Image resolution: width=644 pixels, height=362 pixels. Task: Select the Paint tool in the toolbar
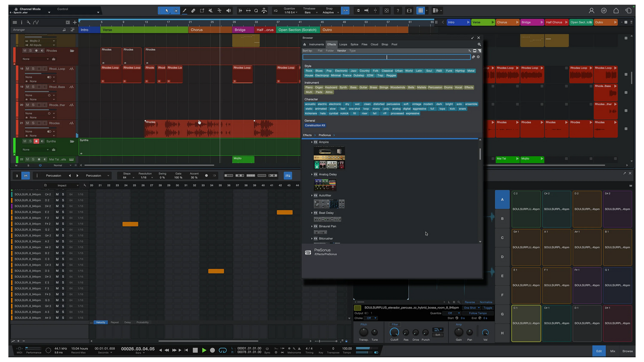185,10
